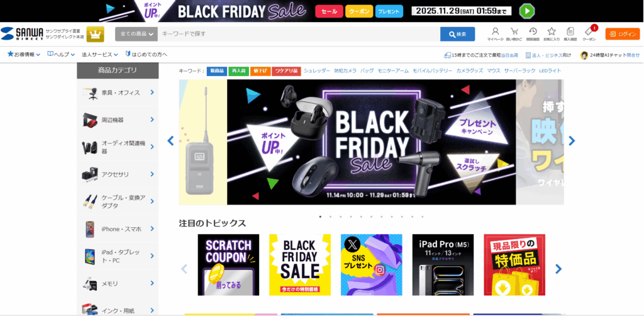Expand the お得情報 menu

click(24, 54)
